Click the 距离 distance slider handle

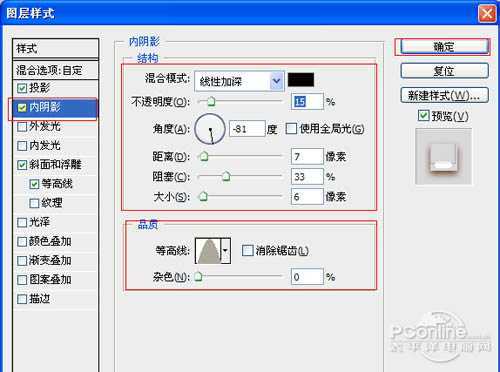pos(204,156)
